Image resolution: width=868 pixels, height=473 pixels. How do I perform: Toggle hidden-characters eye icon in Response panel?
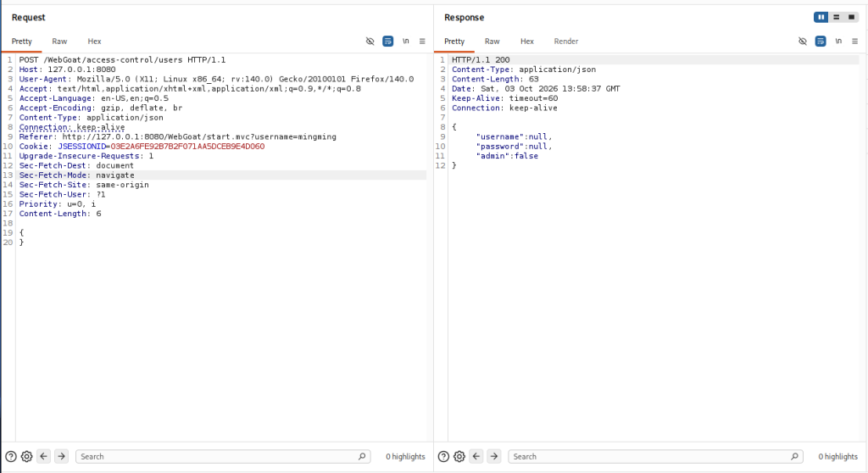(802, 41)
